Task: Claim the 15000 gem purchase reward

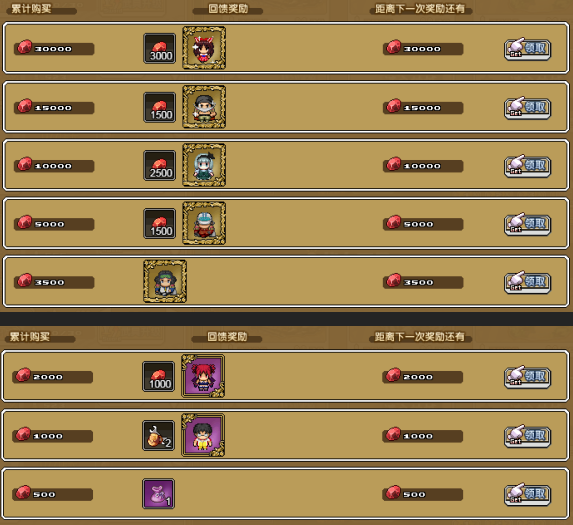Action: point(527,108)
